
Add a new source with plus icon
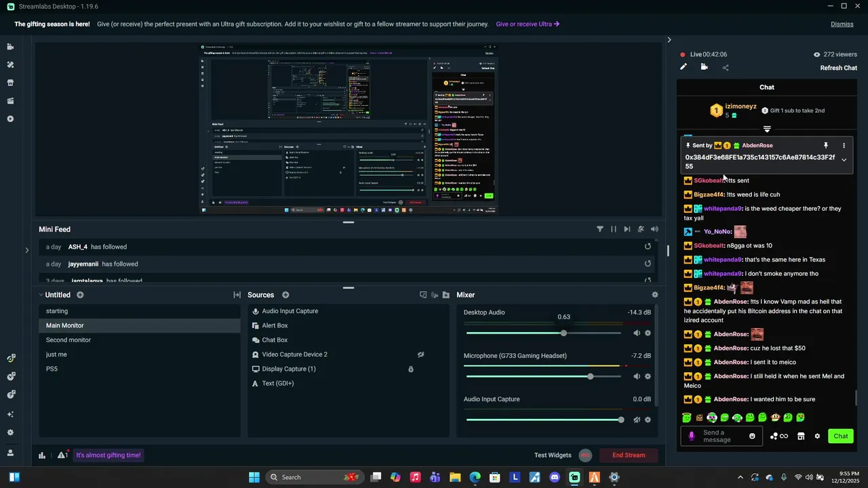click(x=285, y=295)
